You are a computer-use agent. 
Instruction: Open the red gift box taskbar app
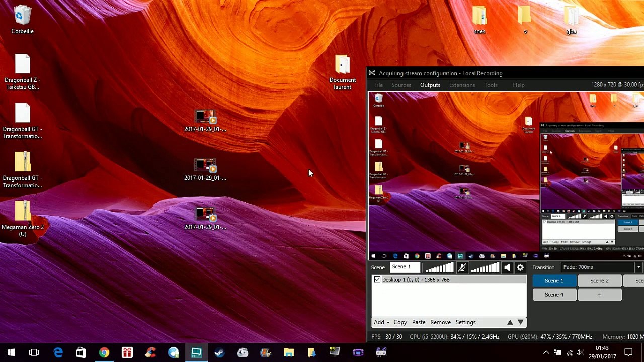(127, 352)
